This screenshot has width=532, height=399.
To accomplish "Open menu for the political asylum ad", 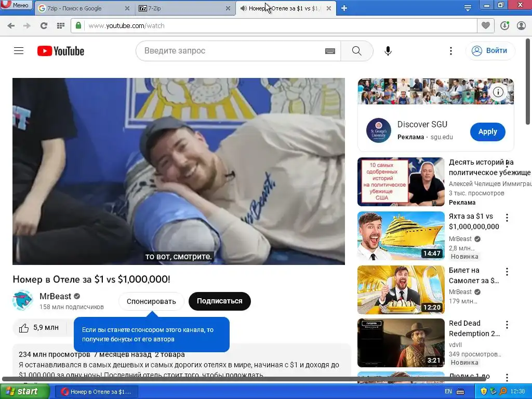I will coord(507,164).
